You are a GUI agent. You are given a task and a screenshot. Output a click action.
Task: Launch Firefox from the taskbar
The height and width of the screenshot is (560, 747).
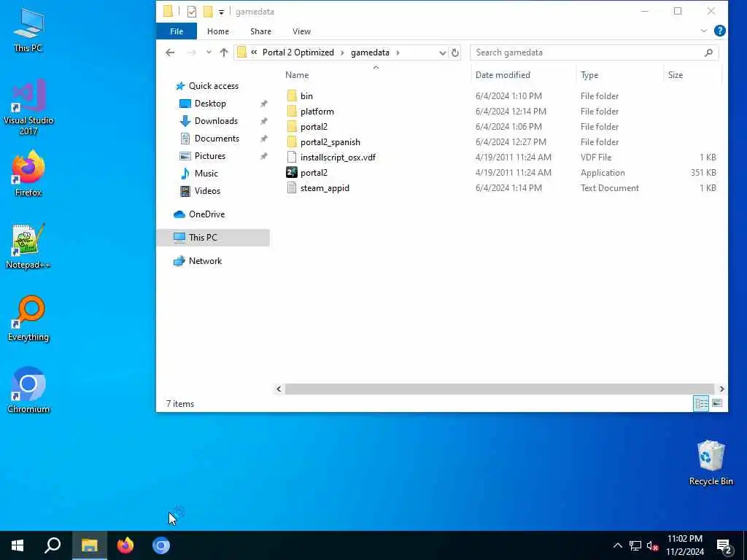125,545
